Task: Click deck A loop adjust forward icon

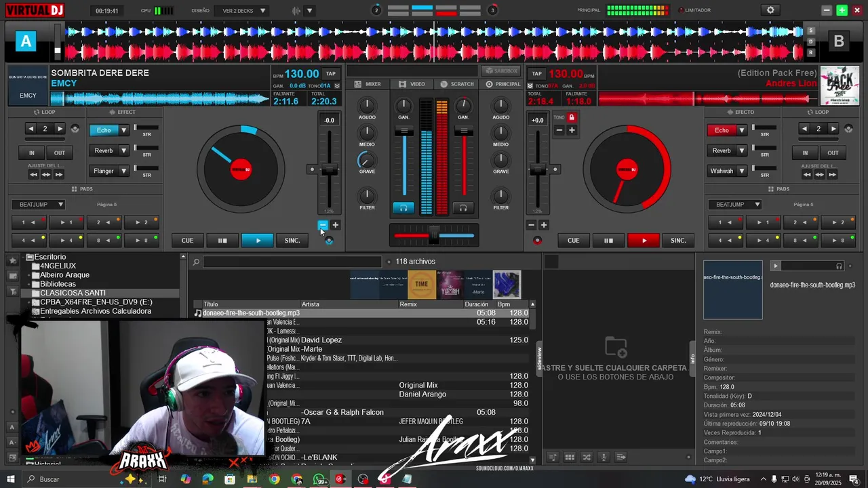Action: pyautogui.click(x=58, y=175)
